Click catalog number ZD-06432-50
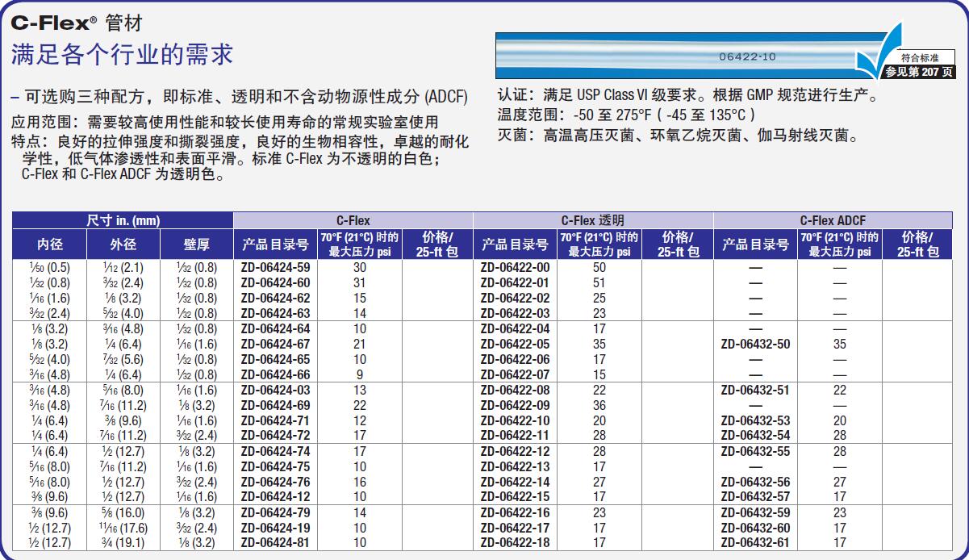The image size is (969, 560). [x=755, y=344]
